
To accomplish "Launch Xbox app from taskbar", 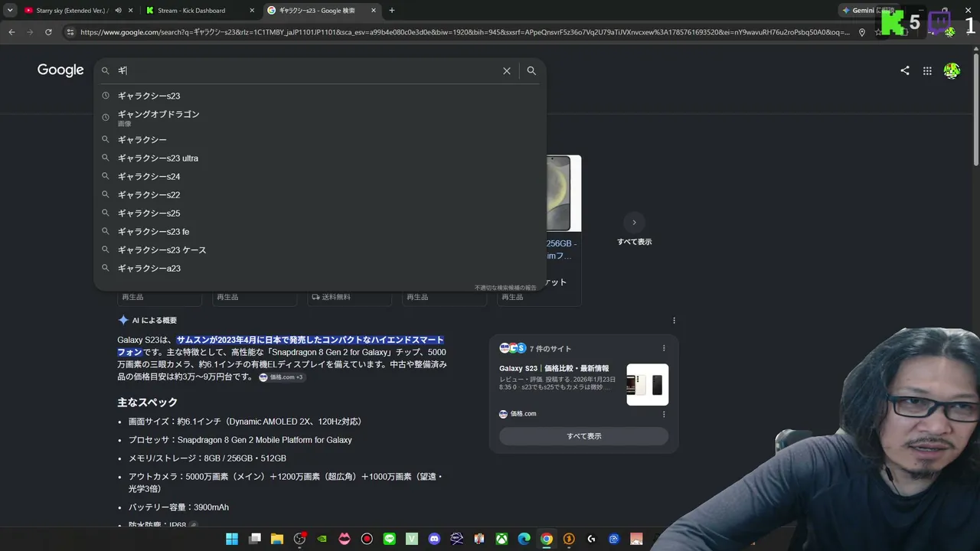I will pyautogui.click(x=501, y=539).
